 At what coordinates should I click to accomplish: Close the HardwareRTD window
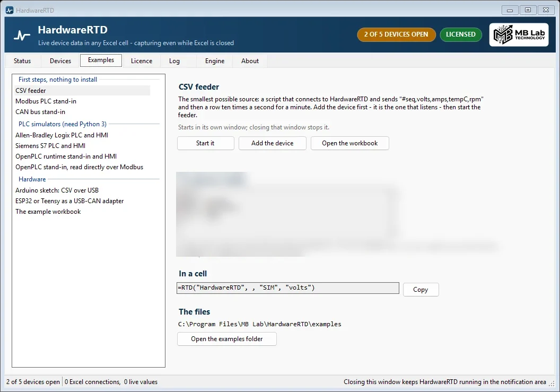(546, 10)
